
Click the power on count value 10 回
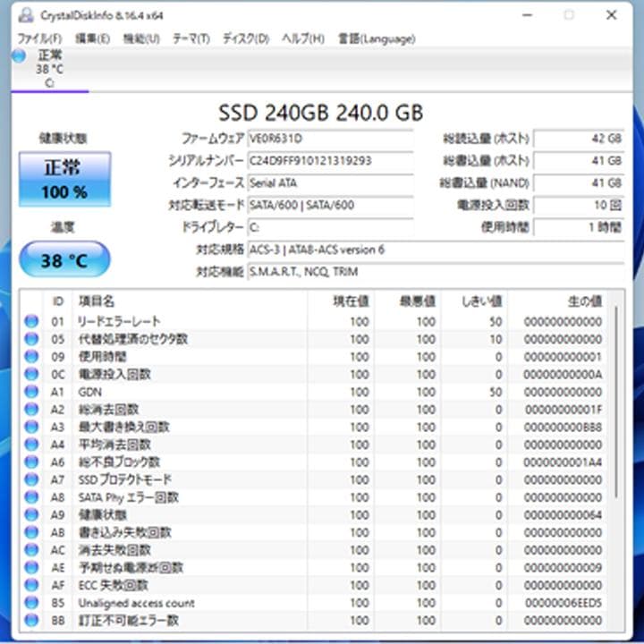[579, 205]
